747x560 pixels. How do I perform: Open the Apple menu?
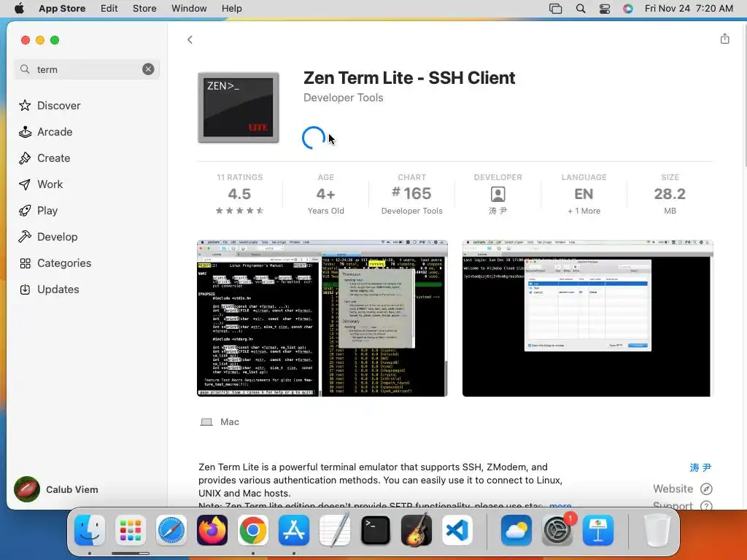pyautogui.click(x=19, y=8)
